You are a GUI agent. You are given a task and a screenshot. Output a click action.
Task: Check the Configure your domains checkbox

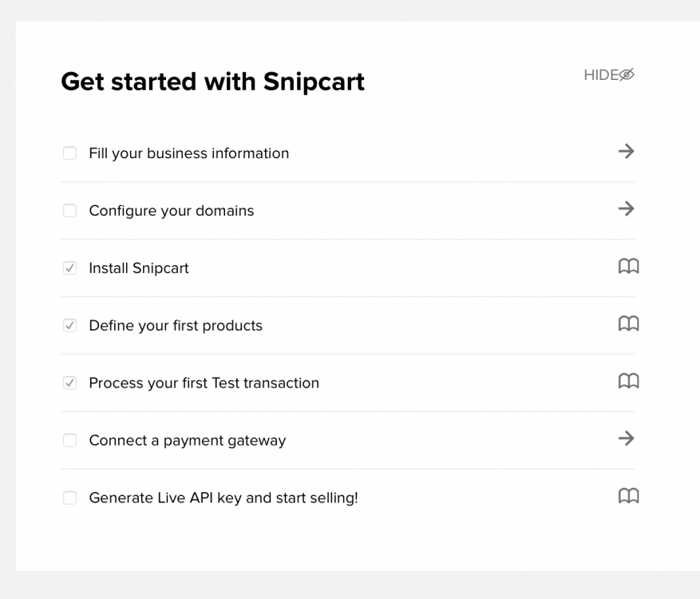70,211
